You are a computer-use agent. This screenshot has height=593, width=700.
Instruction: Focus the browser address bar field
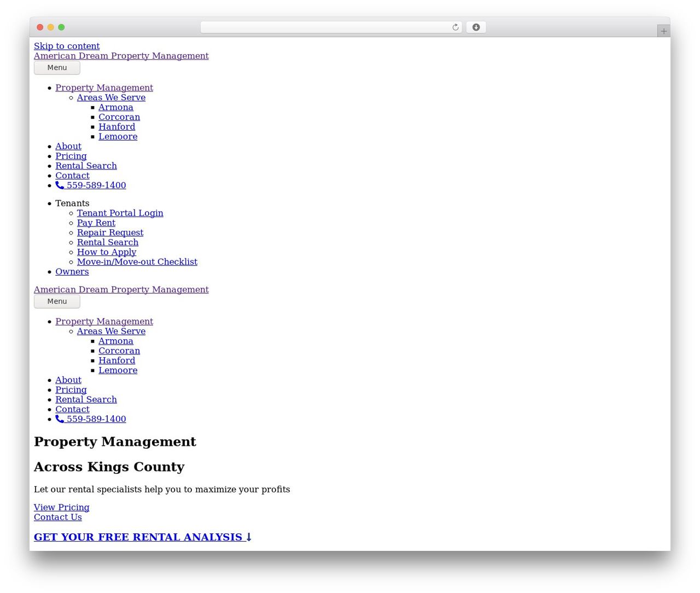coord(331,27)
